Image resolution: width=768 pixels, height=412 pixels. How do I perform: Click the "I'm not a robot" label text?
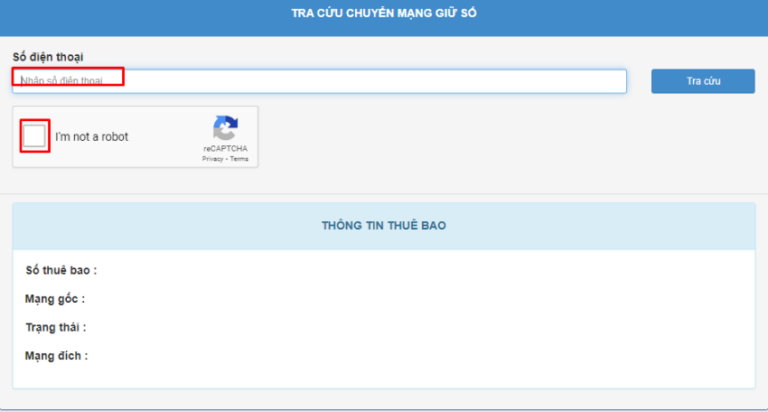92,137
